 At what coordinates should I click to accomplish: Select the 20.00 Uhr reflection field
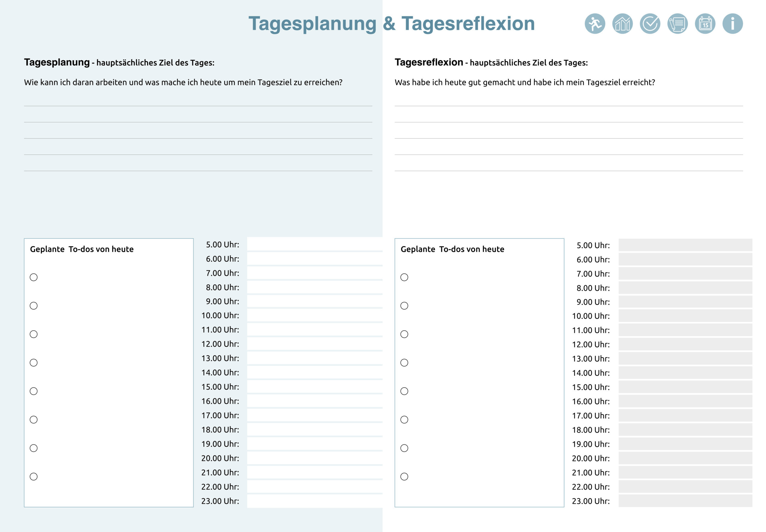(x=685, y=458)
